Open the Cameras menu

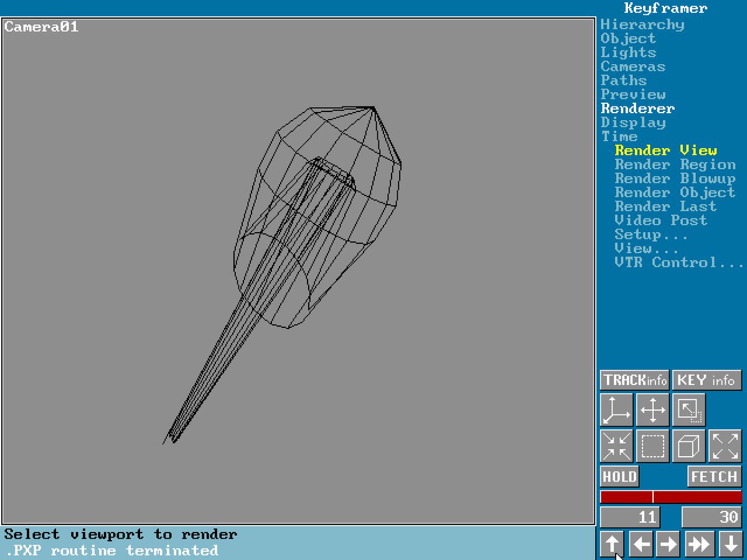click(x=633, y=67)
